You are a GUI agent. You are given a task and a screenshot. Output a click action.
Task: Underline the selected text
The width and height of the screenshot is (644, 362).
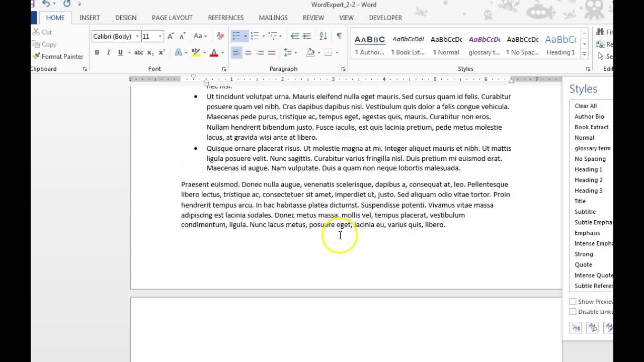click(x=120, y=52)
